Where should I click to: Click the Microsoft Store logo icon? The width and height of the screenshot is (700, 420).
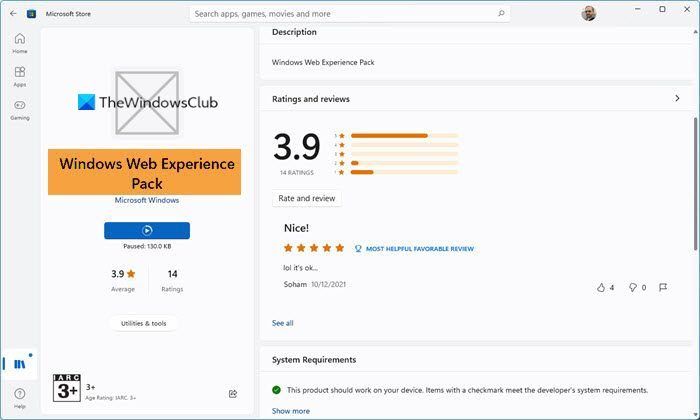coord(31,14)
